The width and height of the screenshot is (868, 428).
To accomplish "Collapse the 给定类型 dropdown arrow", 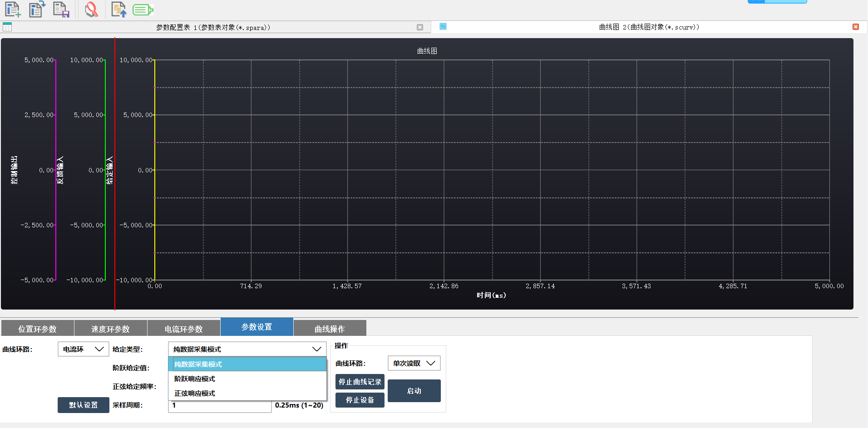I will (317, 349).
